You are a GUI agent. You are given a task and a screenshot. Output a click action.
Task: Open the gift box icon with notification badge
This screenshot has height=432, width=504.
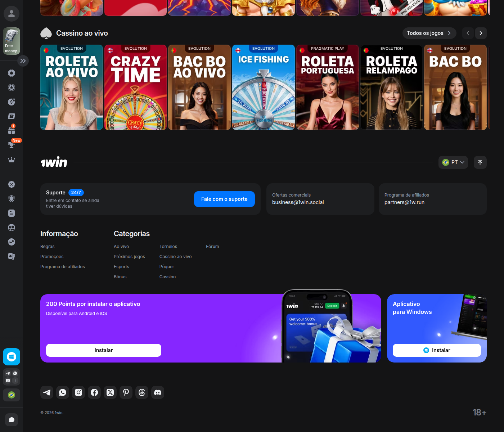pyautogui.click(x=12, y=130)
